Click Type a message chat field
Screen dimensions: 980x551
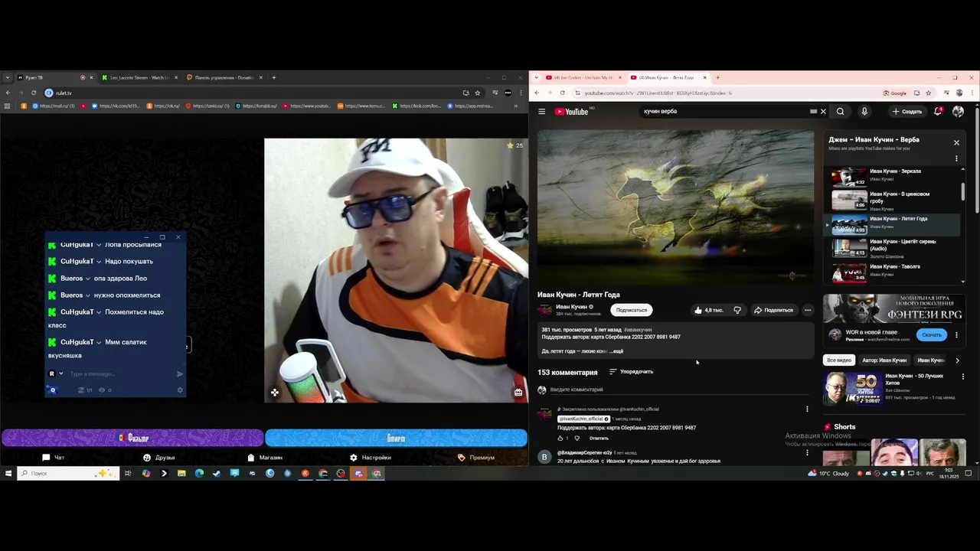119,374
